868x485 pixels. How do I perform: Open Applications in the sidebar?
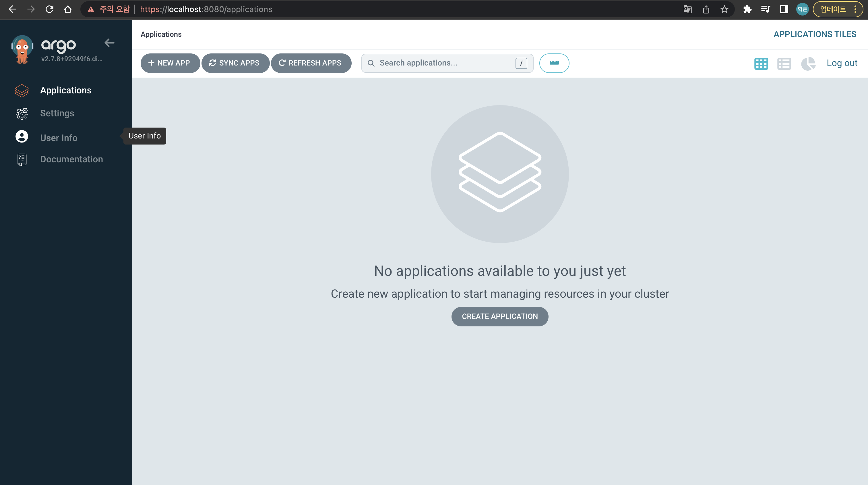click(66, 91)
